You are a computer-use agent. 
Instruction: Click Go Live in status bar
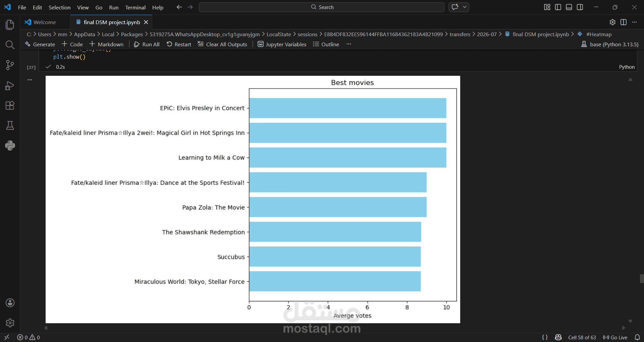pyautogui.click(x=615, y=337)
